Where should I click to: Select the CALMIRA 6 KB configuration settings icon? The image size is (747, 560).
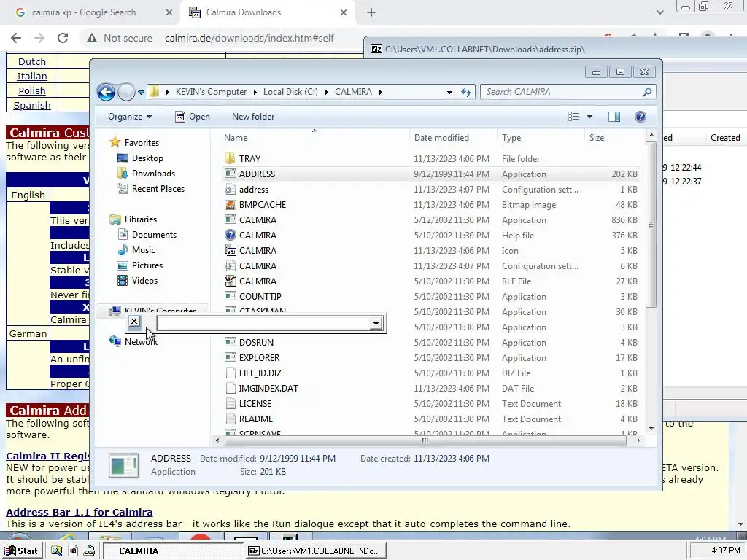coord(230,265)
